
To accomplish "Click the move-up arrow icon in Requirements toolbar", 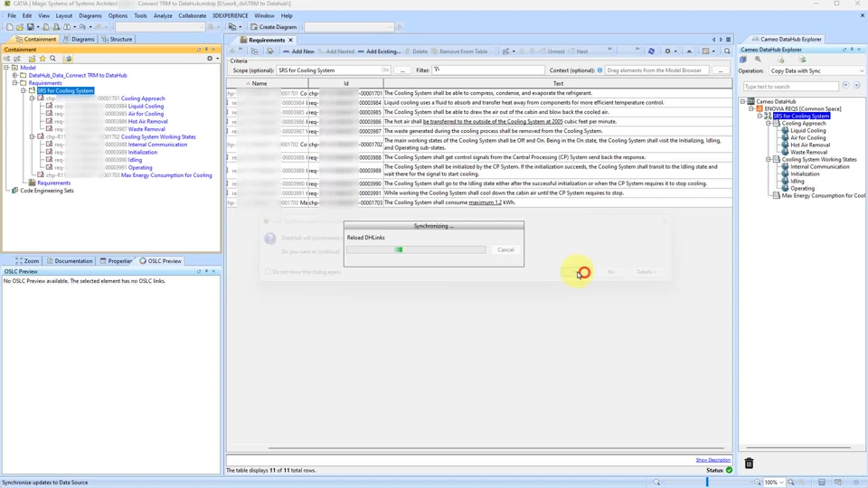I will tap(689, 51).
